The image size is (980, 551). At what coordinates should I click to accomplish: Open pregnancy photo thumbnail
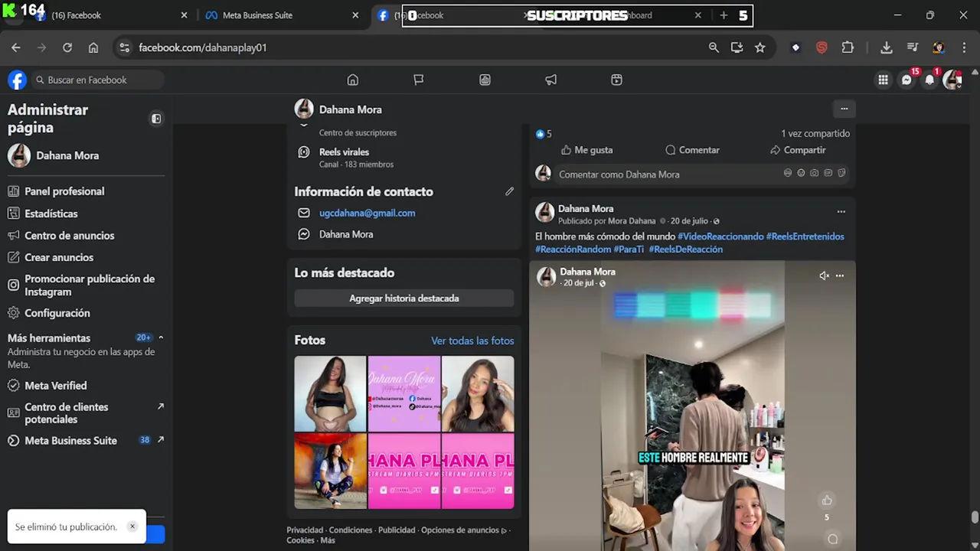330,393
